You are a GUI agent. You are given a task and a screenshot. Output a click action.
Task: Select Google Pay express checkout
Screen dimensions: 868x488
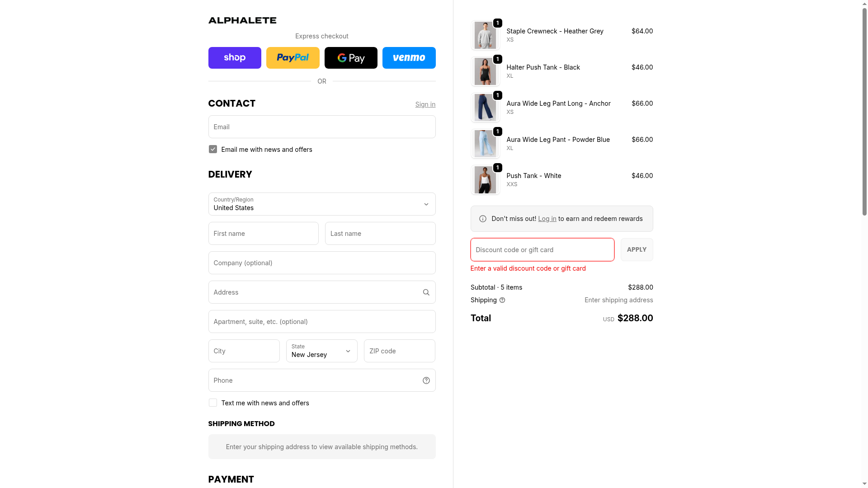[x=351, y=58]
